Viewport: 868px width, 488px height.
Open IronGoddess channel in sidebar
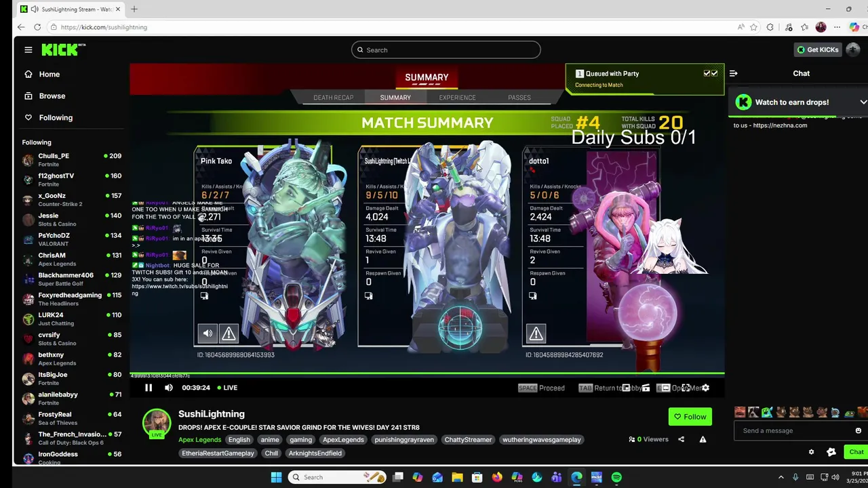point(71,457)
